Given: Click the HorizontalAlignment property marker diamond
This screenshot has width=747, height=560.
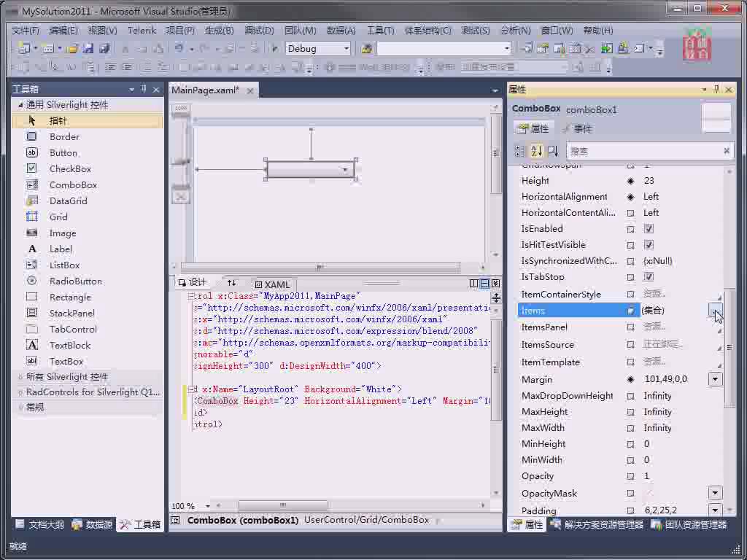Looking at the screenshot, I should point(631,197).
